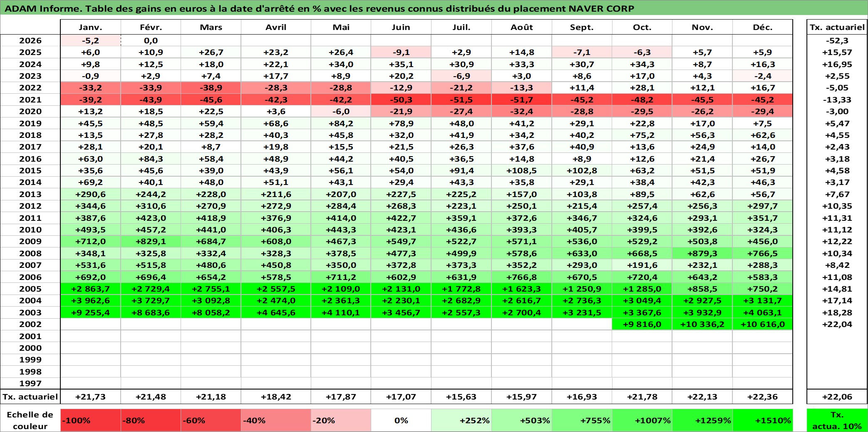
Task: Select the +879,3 cell for November 2008
Action: click(702, 253)
